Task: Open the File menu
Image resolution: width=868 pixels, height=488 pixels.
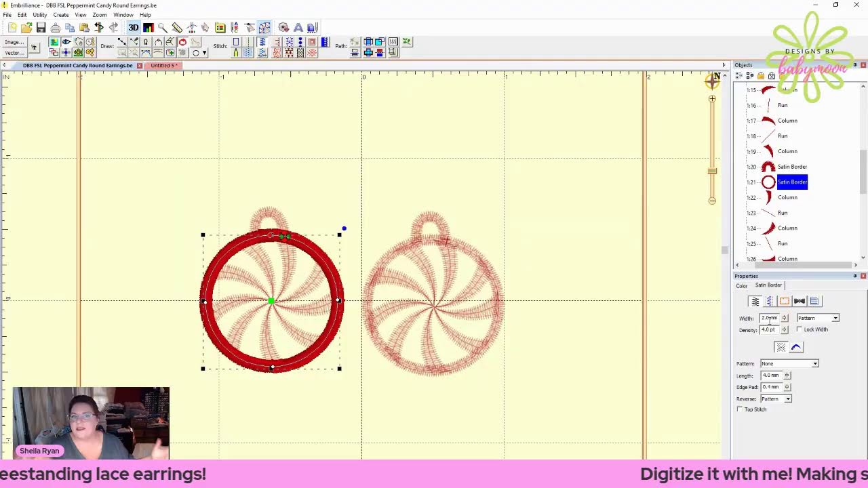Action: pyautogui.click(x=7, y=15)
